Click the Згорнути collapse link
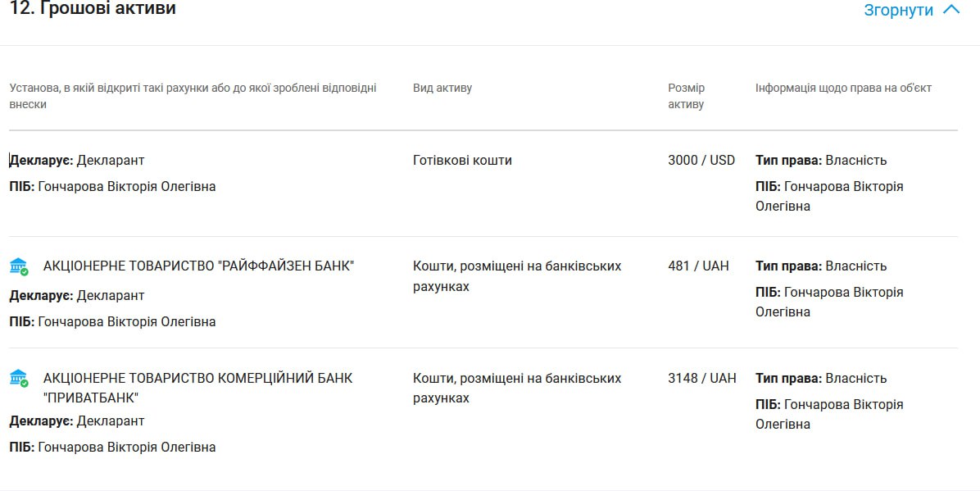 pyautogui.click(x=898, y=10)
